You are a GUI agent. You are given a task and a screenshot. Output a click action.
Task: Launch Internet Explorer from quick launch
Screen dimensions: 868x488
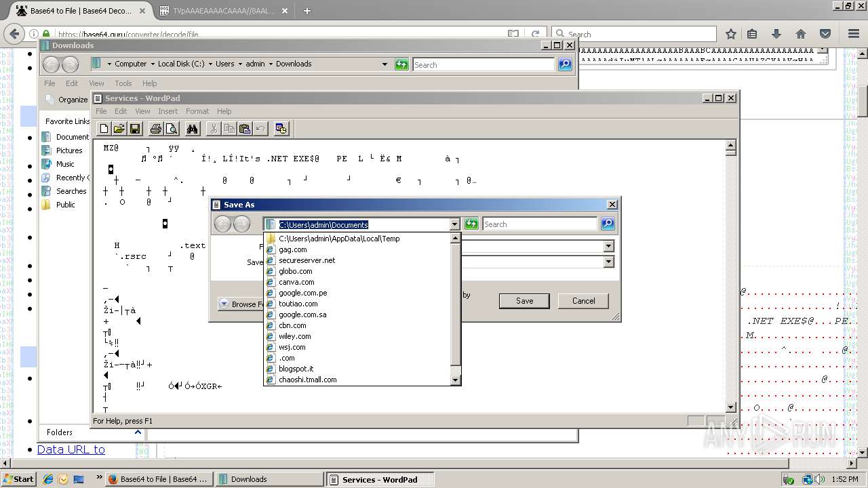[48, 479]
